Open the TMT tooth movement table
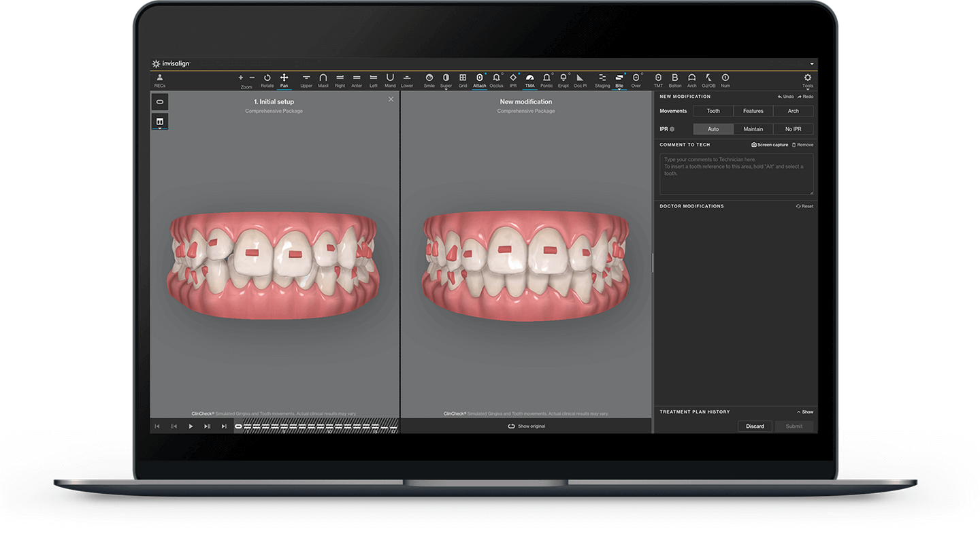The image size is (980, 536). tap(658, 80)
